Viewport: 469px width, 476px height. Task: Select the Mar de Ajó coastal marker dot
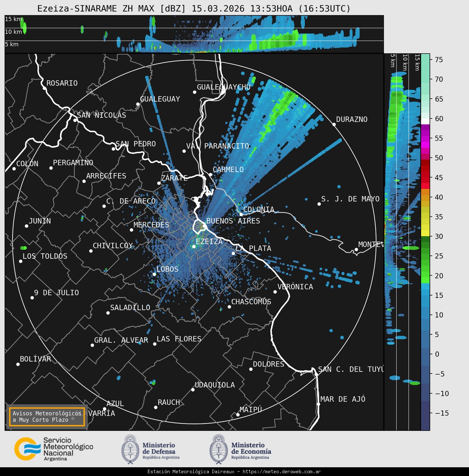point(318,404)
